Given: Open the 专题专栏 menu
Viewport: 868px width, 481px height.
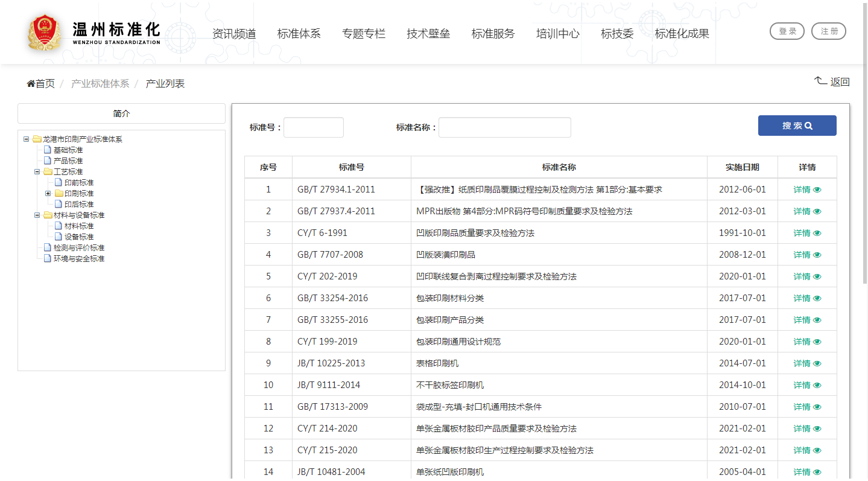Looking at the screenshot, I should coord(364,34).
